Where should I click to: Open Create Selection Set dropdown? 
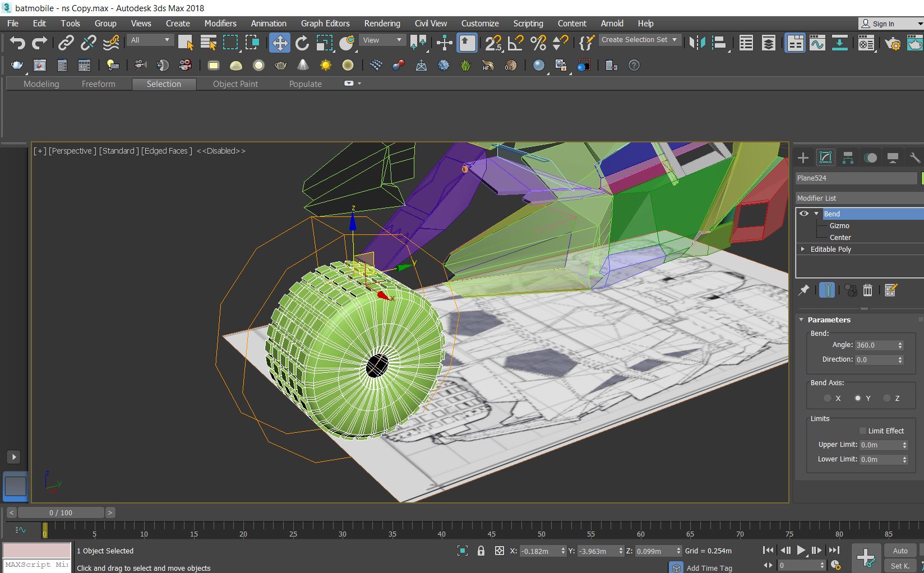(640, 40)
